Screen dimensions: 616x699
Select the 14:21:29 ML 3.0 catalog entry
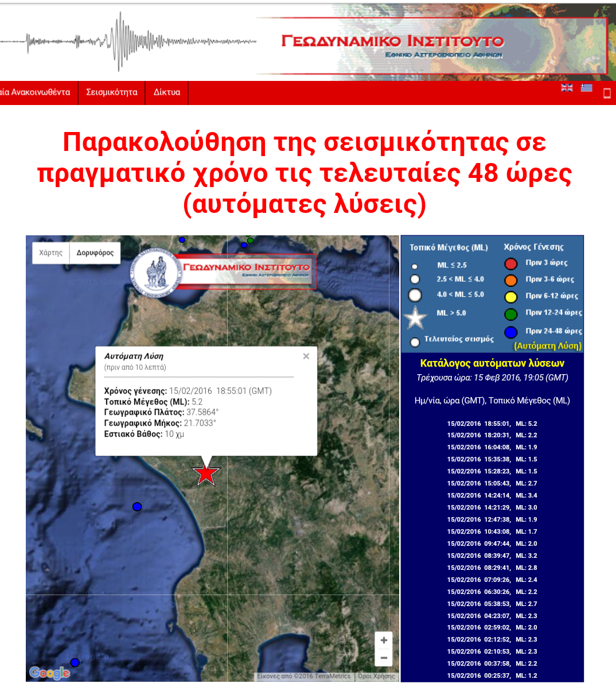492,507
